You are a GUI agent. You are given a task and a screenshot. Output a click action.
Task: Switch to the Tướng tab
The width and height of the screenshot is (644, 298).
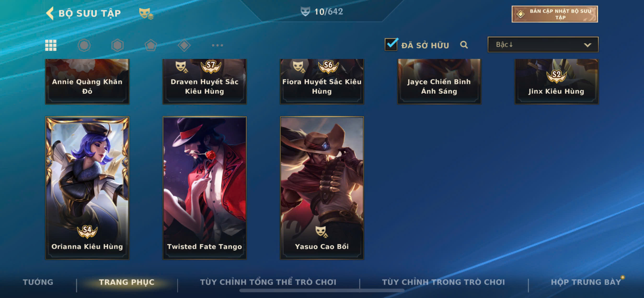tap(38, 282)
